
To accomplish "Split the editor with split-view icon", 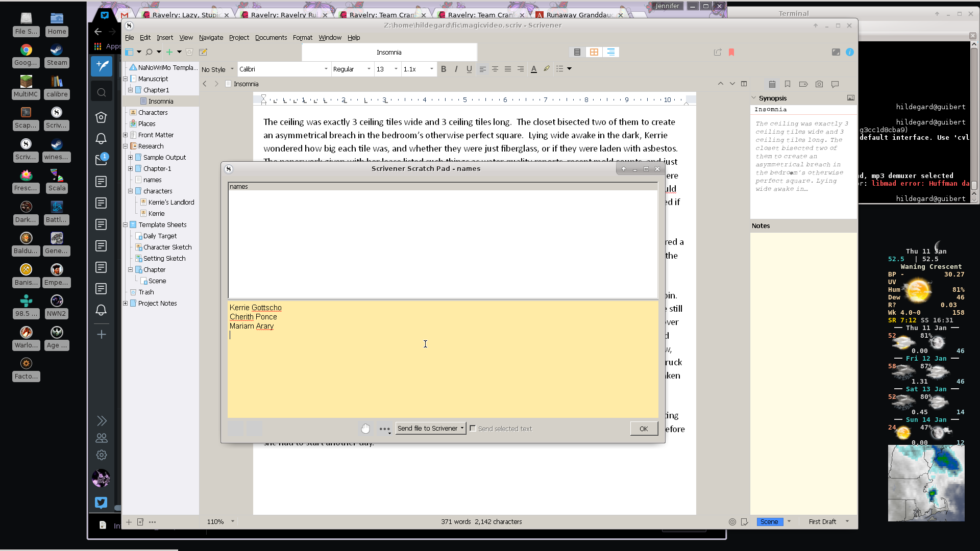I will tap(744, 84).
